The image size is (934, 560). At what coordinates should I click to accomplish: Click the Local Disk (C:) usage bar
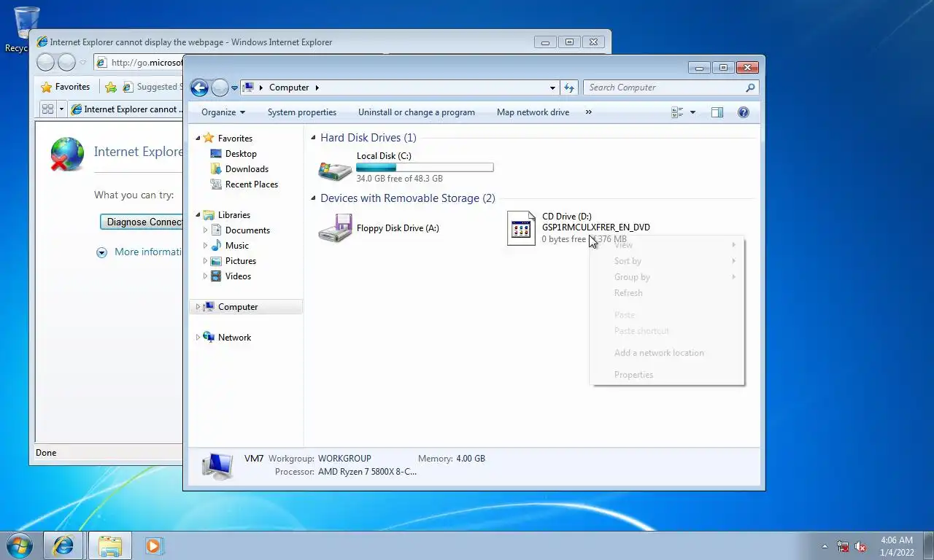point(425,167)
